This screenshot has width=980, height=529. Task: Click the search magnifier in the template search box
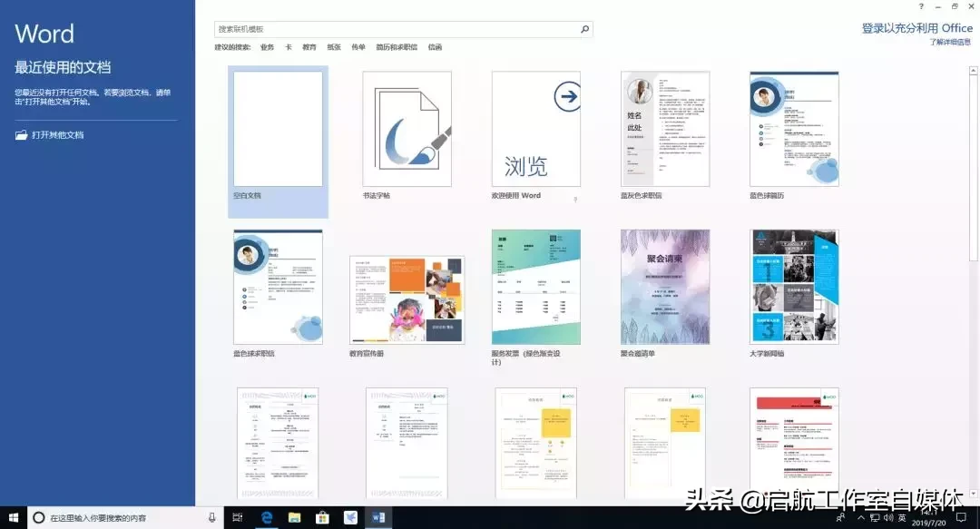(585, 29)
